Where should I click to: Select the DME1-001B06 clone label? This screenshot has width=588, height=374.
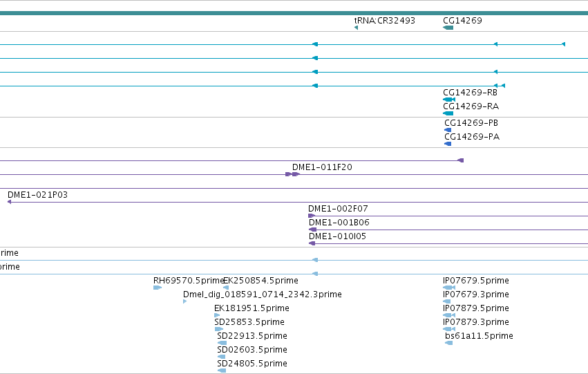(339, 223)
